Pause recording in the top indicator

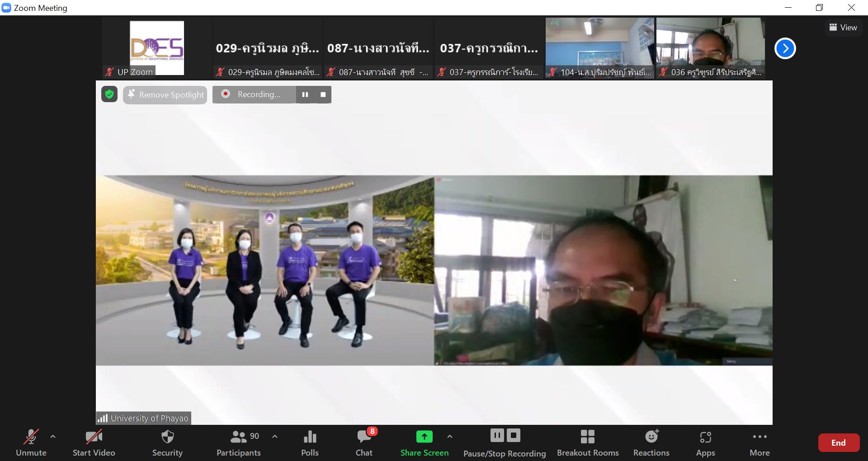pos(305,94)
